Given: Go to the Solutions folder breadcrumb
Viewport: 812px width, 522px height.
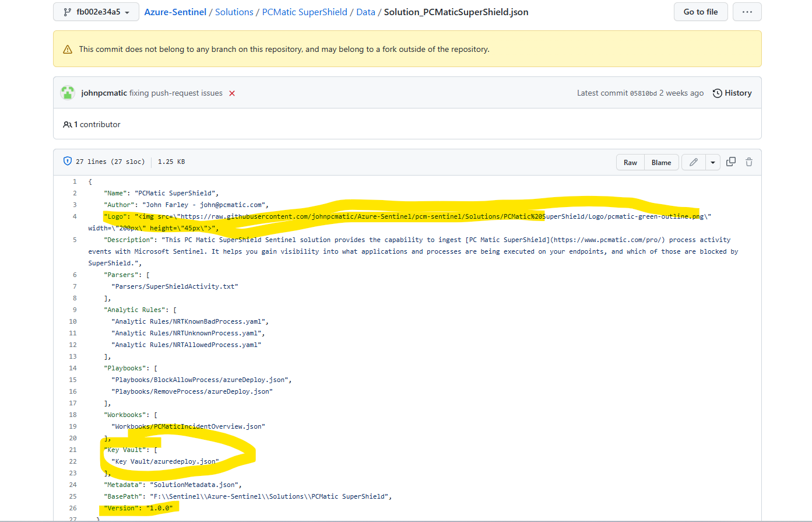Looking at the screenshot, I should click(234, 12).
